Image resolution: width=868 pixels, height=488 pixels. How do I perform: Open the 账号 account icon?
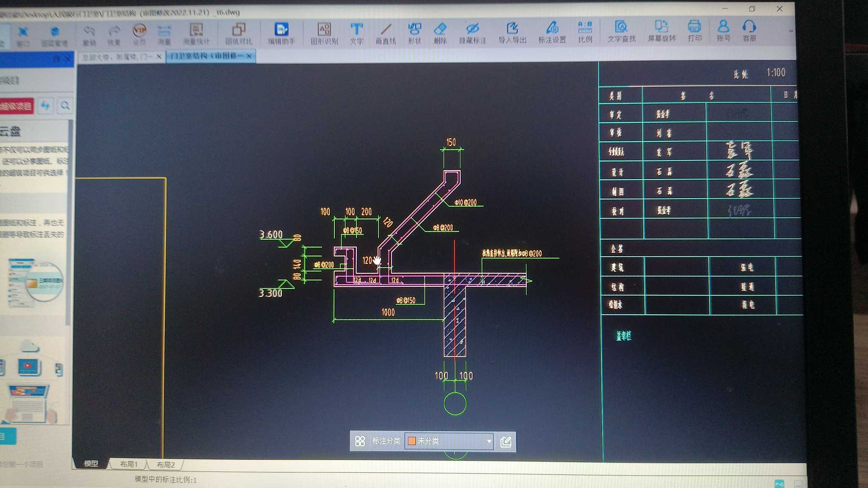tap(723, 30)
